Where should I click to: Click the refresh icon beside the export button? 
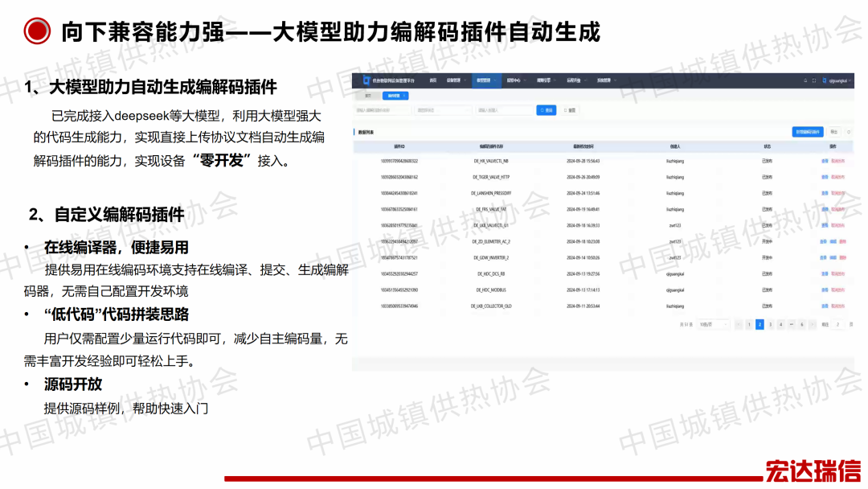point(850,131)
